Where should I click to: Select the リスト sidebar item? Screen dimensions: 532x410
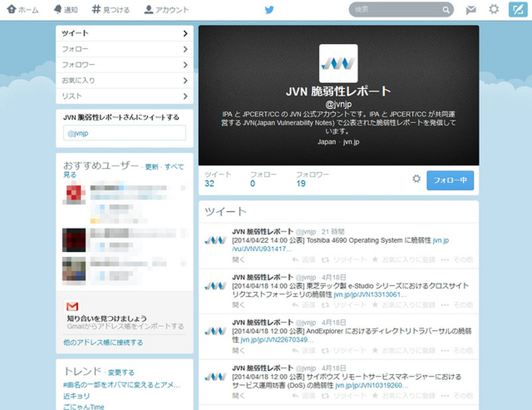(124, 96)
